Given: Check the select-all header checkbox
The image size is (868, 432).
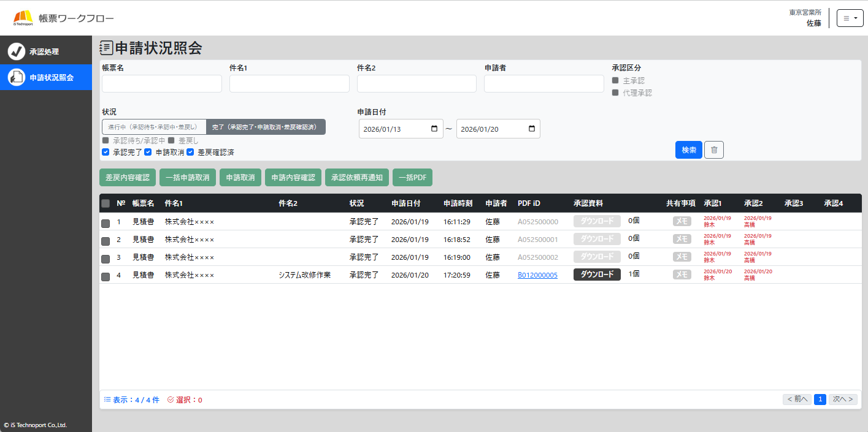Looking at the screenshot, I should [x=106, y=203].
